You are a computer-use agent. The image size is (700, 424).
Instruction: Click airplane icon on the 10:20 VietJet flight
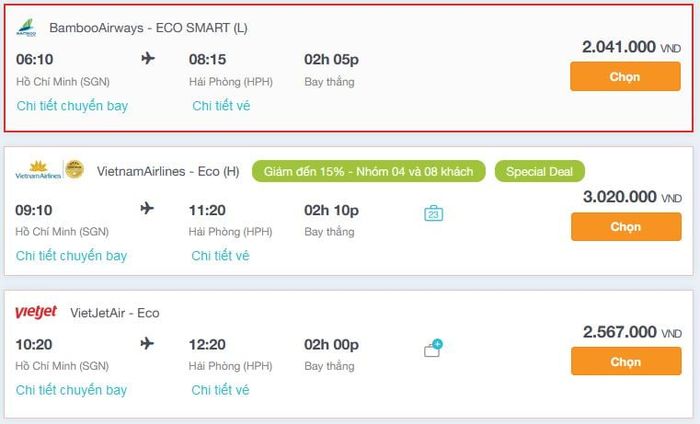147,343
